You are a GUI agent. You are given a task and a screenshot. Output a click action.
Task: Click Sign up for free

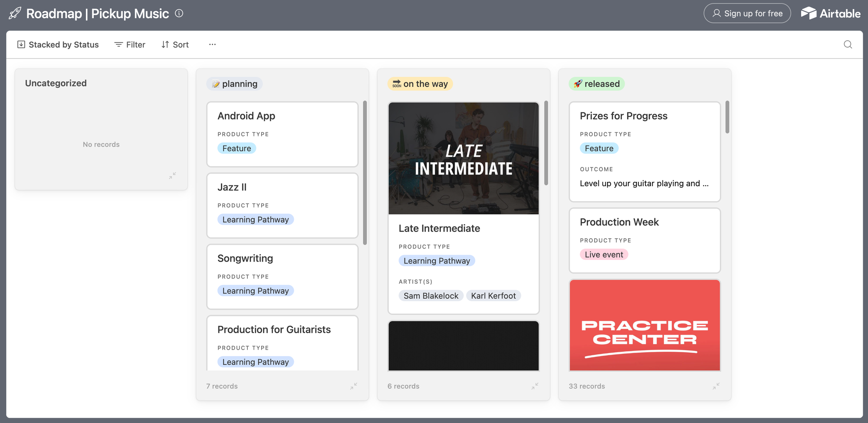click(x=747, y=13)
